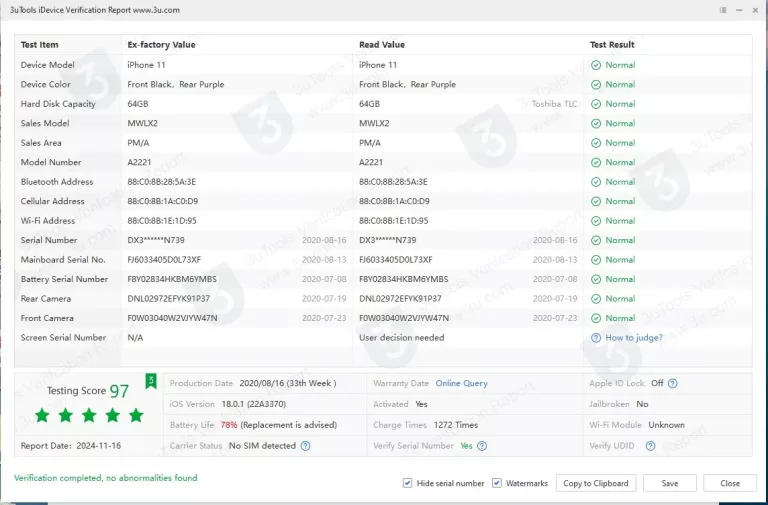768x505 pixels.
Task: Click the five-star rating row
Action: (x=89, y=416)
